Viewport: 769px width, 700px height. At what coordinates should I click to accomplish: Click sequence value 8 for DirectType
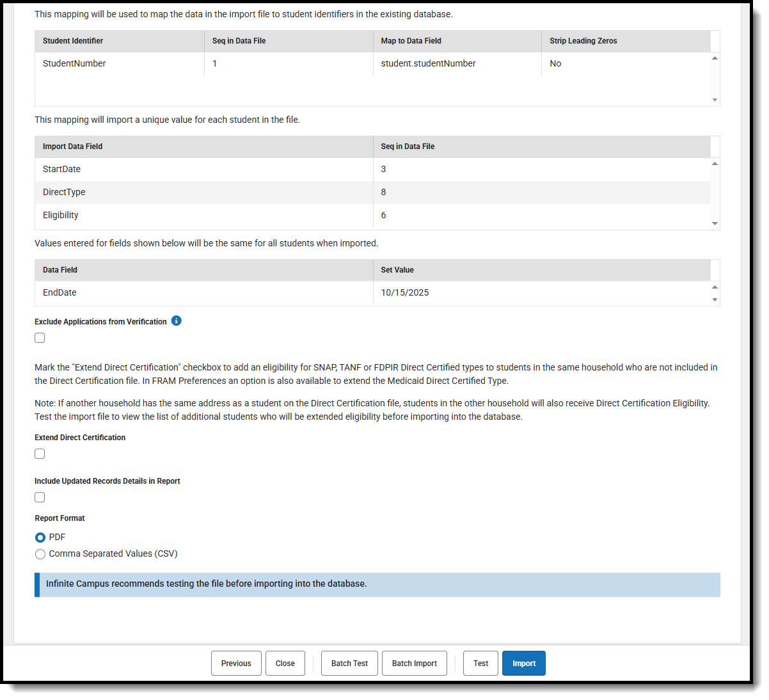(383, 192)
